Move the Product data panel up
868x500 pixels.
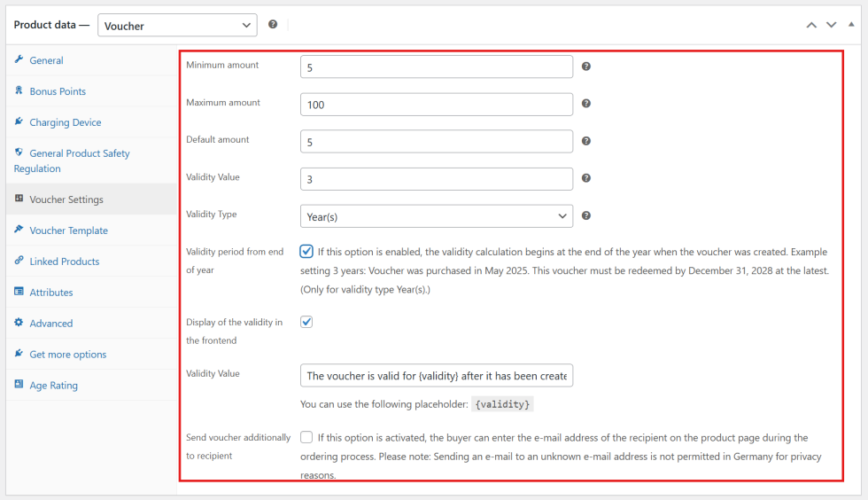[x=811, y=25]
